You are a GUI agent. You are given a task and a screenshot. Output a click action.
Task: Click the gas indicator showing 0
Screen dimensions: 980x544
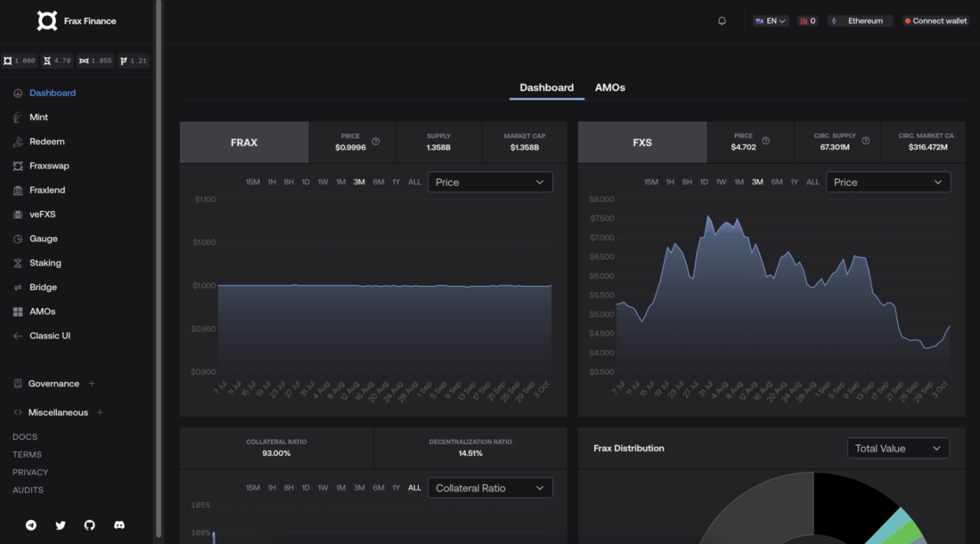pyautogui.click(x=808, y=21)
